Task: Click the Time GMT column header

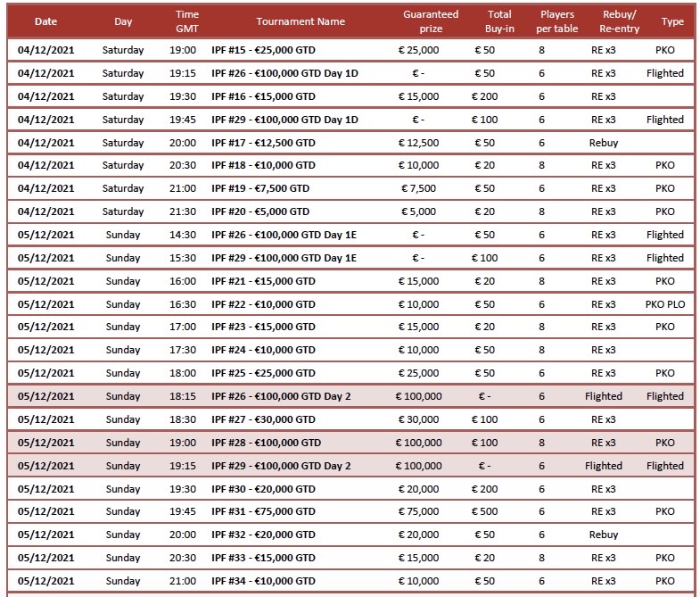Action: 187,21
